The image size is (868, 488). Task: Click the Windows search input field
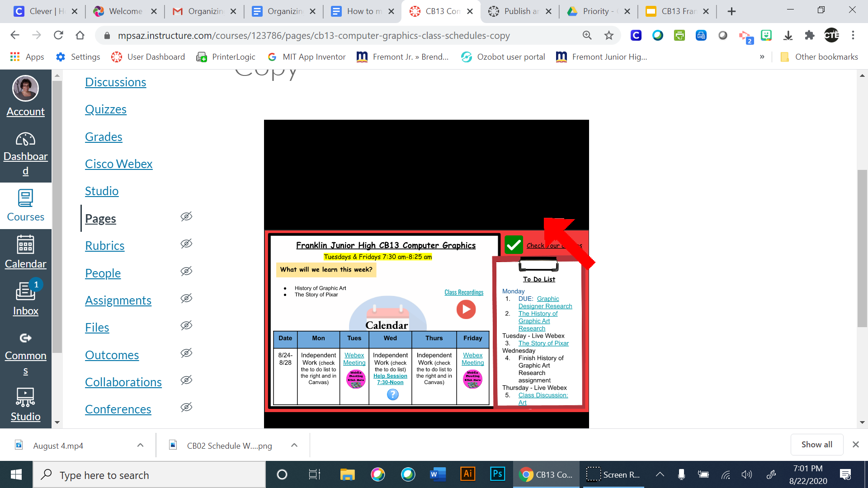149,475
